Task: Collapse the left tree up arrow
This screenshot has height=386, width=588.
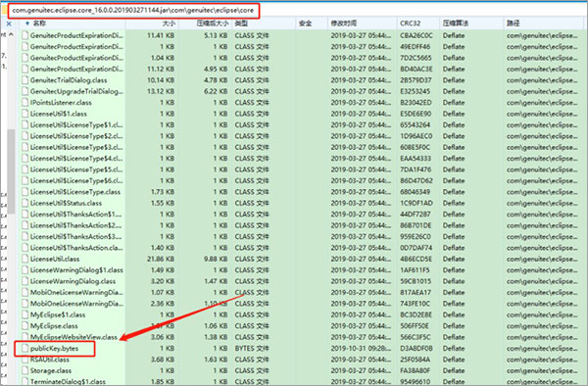Action: click(11, 34)
